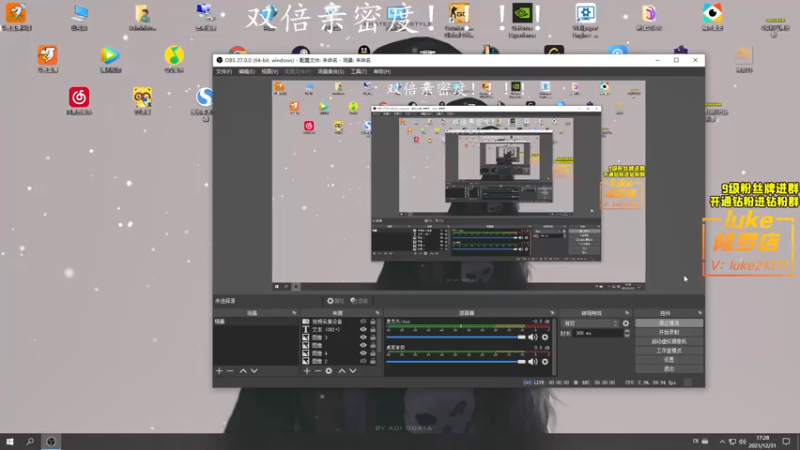The width and height of the screenshot is (800, 450).
Task: Open the 编辑(E) menu
Action: (246, 72)
